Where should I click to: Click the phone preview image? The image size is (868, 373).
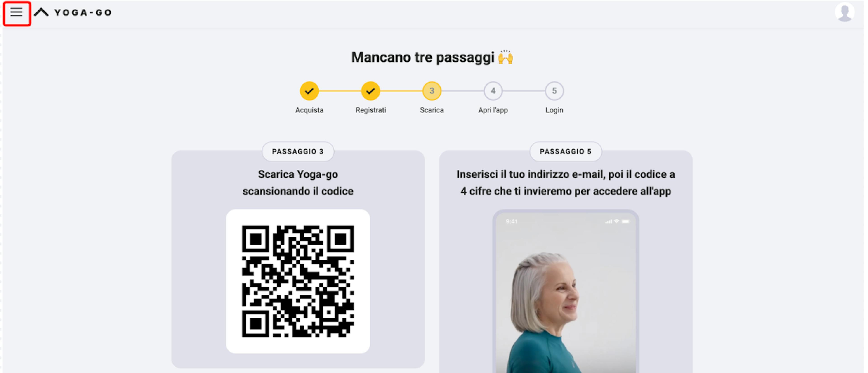[x=565, y=292]
